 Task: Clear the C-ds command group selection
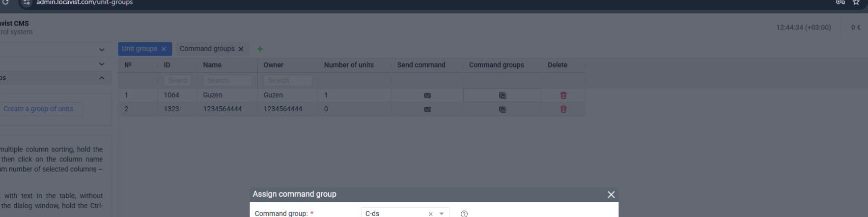430,214
